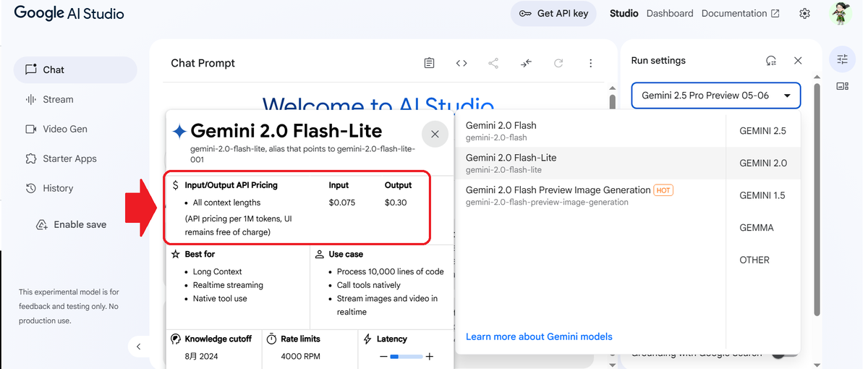The width and height of the screenshot is (868, 369).
Task: Select the Gemini 2.0 Flash-Lite model
Action: (590, 164)
